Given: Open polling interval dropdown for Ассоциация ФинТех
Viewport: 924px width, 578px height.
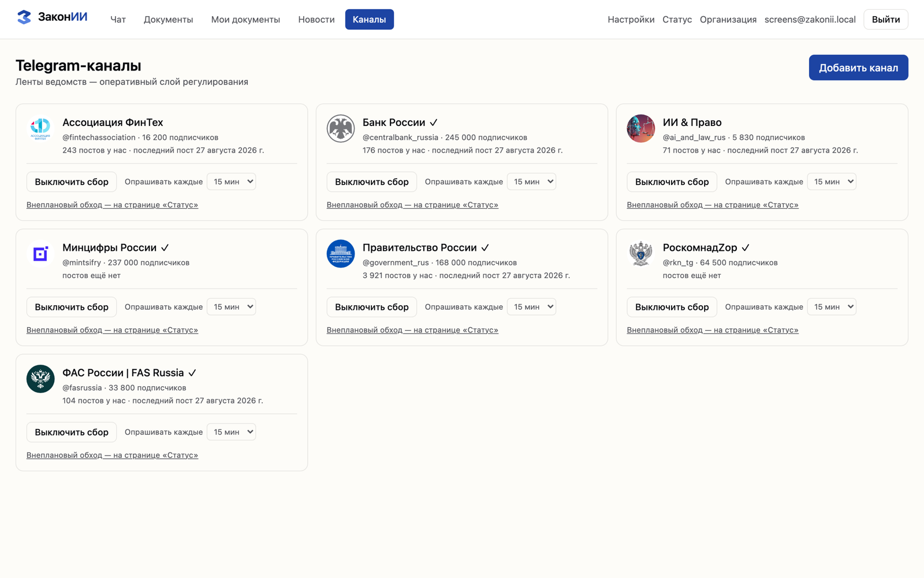Looking at the screenshot, I should pos(232,181).
